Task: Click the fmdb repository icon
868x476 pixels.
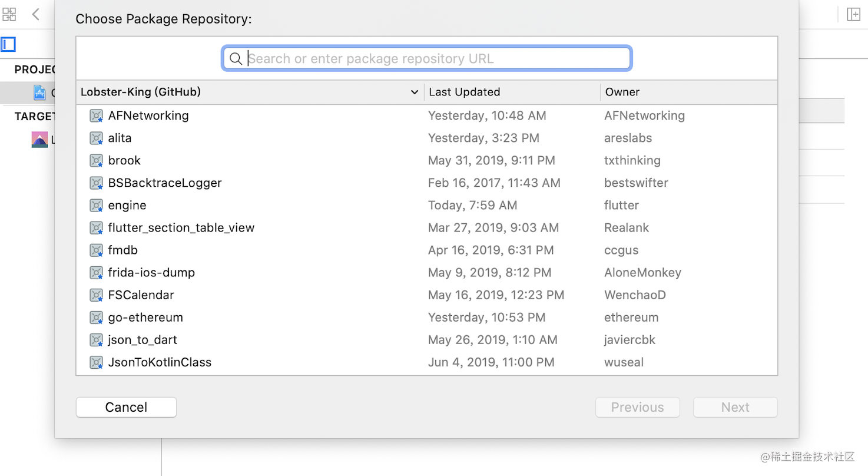Action: click(x=97, y=250)
